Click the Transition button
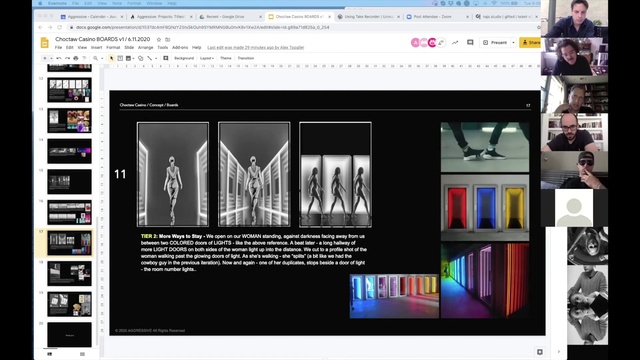Screen dimensions: 640x360 point(246,58)
